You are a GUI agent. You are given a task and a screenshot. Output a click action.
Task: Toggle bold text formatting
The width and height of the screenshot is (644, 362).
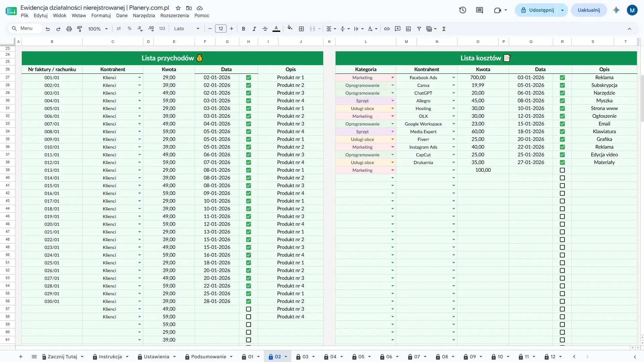(244, 29)
